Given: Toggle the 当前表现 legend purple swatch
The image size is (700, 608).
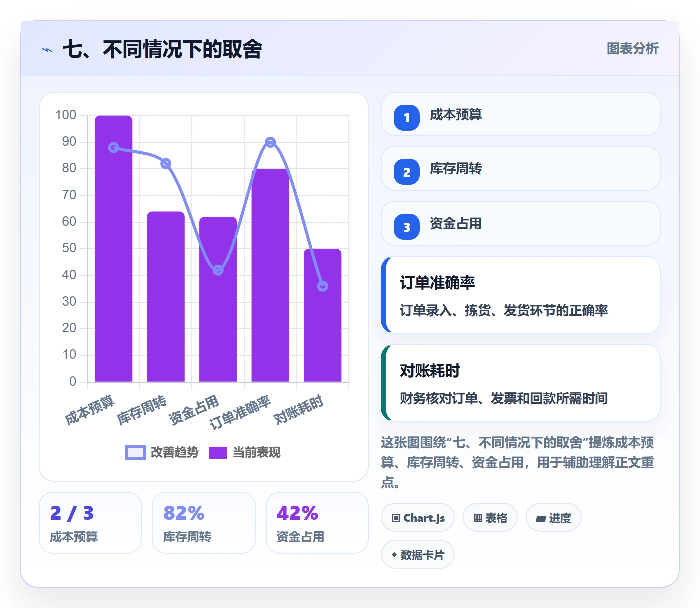Looking at the screenshot, I should (218, 452).
